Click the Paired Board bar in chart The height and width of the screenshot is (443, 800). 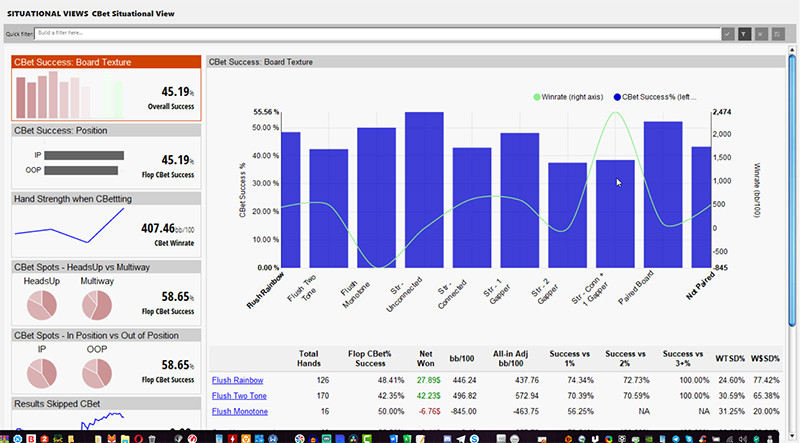(663, 195)
